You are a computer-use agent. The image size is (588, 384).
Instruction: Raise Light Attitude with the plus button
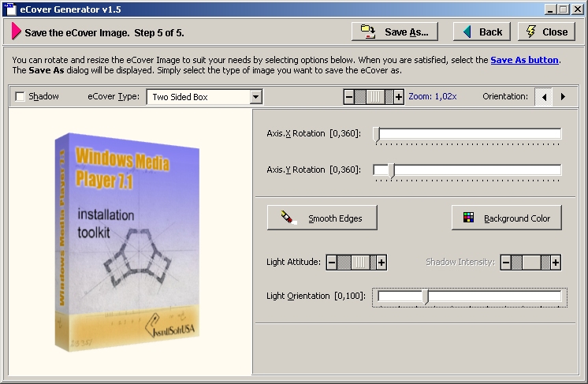point(381,263)
